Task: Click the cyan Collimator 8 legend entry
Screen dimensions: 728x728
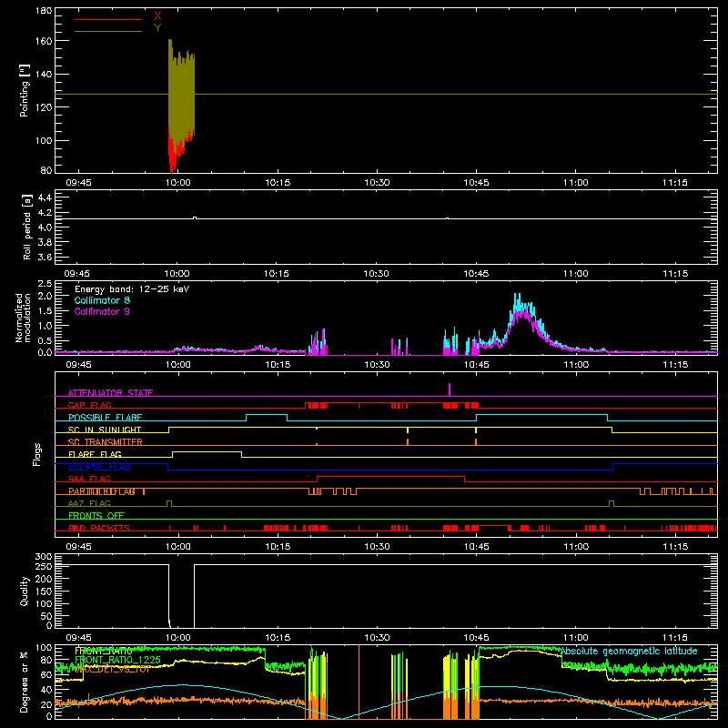Action: [x=102, y=300]
